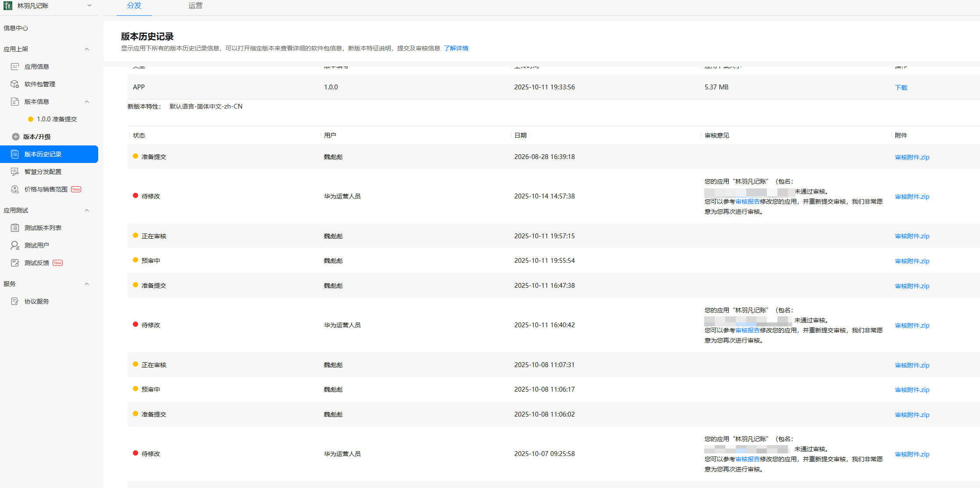Collapse the 版本信息 submenu chevron
980x488 pixels.
pyautogui.click(x=87, y=102)
